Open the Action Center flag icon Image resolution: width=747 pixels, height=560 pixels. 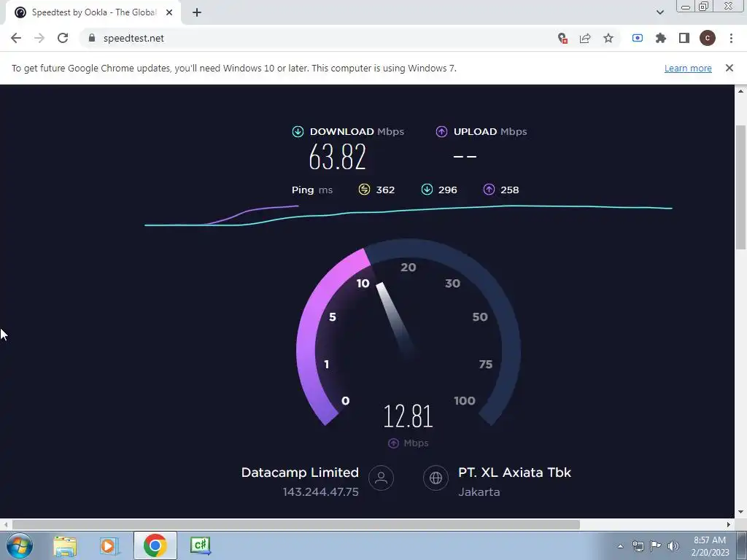(656, 546)
